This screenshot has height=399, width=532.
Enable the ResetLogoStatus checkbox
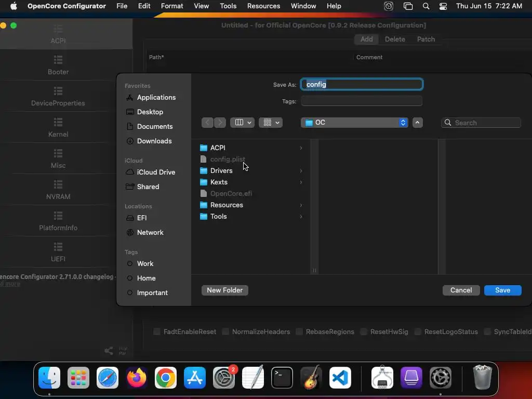[x=418, y=331]
